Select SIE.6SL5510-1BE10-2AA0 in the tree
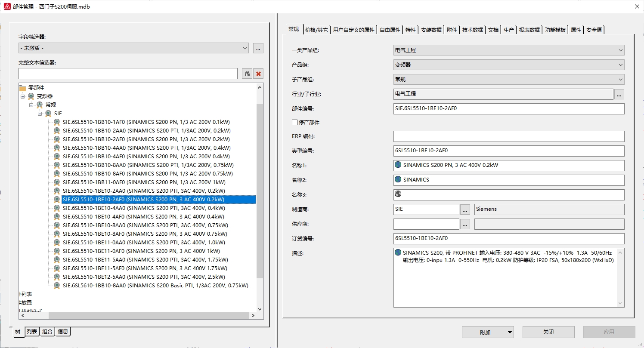The height and width of the screenshot is (348, 644). point(144,191)
